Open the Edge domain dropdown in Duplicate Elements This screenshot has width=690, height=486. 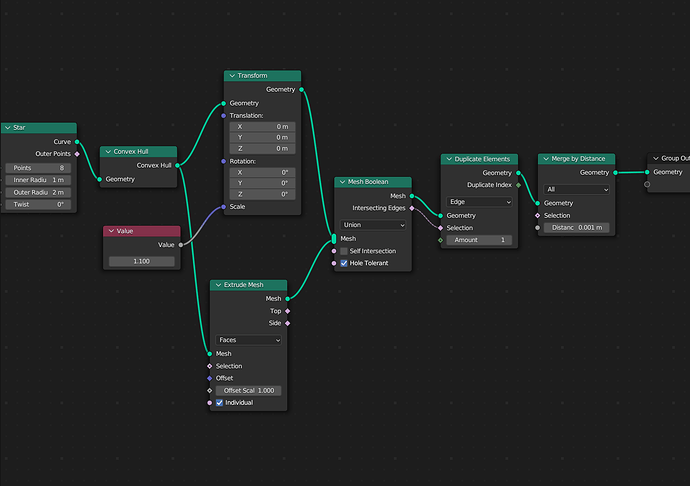[479, 202]
